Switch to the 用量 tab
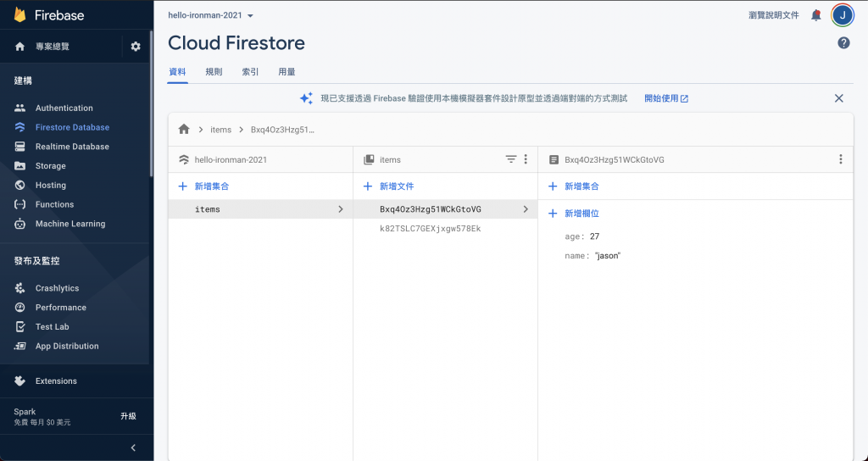This screenshot has width=868, height=461. [287, 72]
